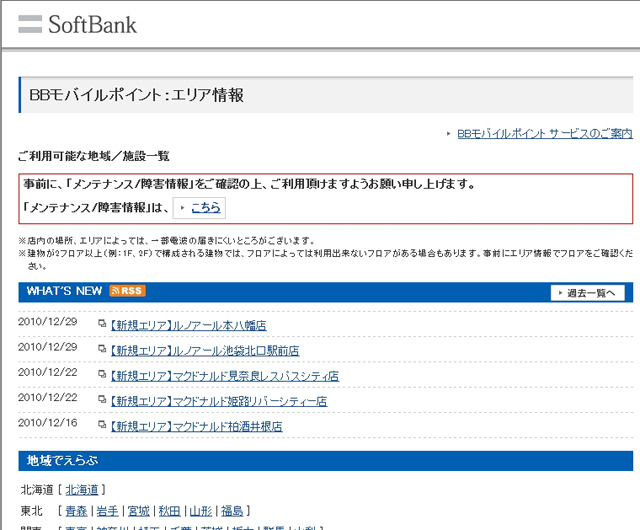Screen dimensions: 640x530
Task: Click new-window icon beside ルノアール本八幡店
Action: [102, 323]
